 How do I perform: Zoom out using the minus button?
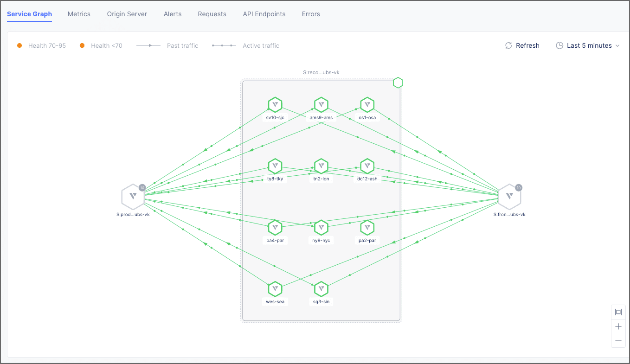tap(618, 340)
